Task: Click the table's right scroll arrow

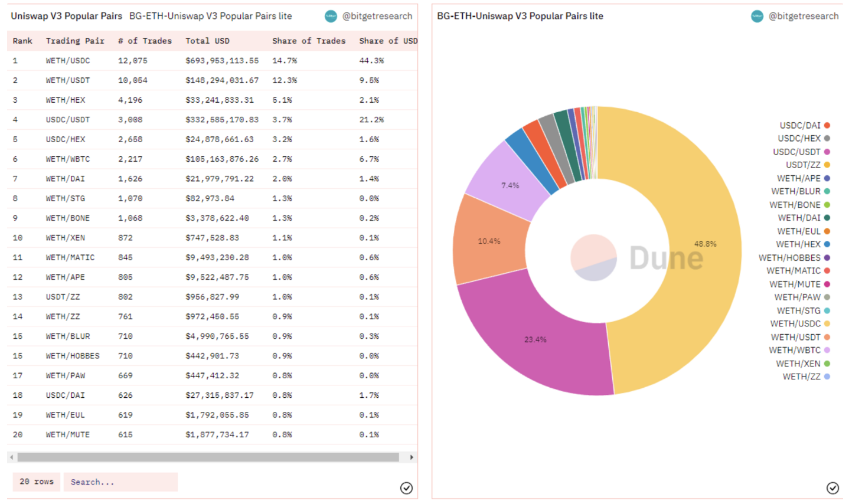Action: coord(412,457)
